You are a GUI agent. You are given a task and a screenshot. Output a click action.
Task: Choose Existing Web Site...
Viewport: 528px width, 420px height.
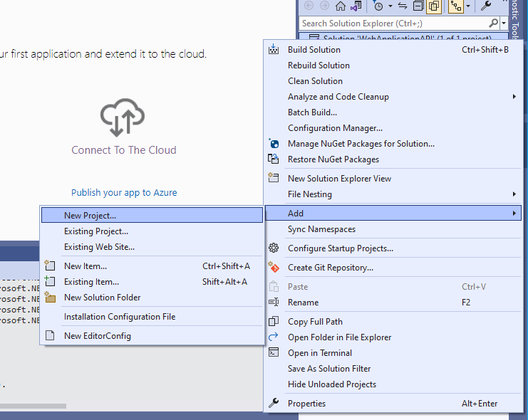pos(152,247)
